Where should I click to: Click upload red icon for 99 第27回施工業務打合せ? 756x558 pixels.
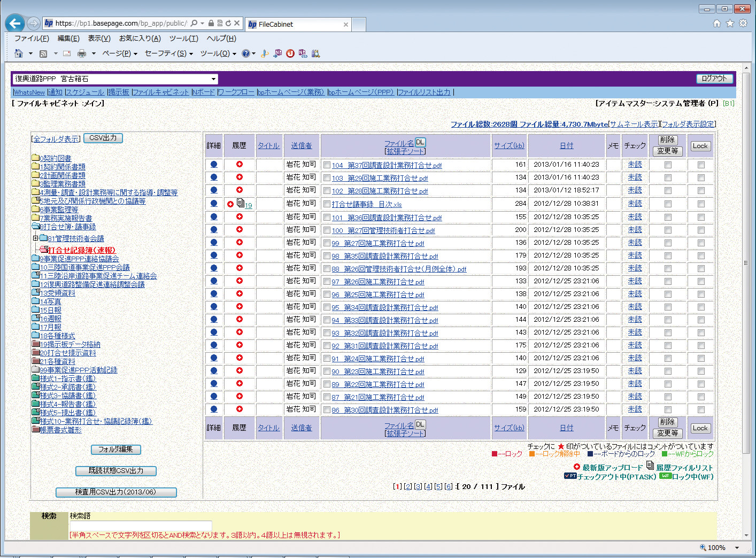[x=240, y=242]
